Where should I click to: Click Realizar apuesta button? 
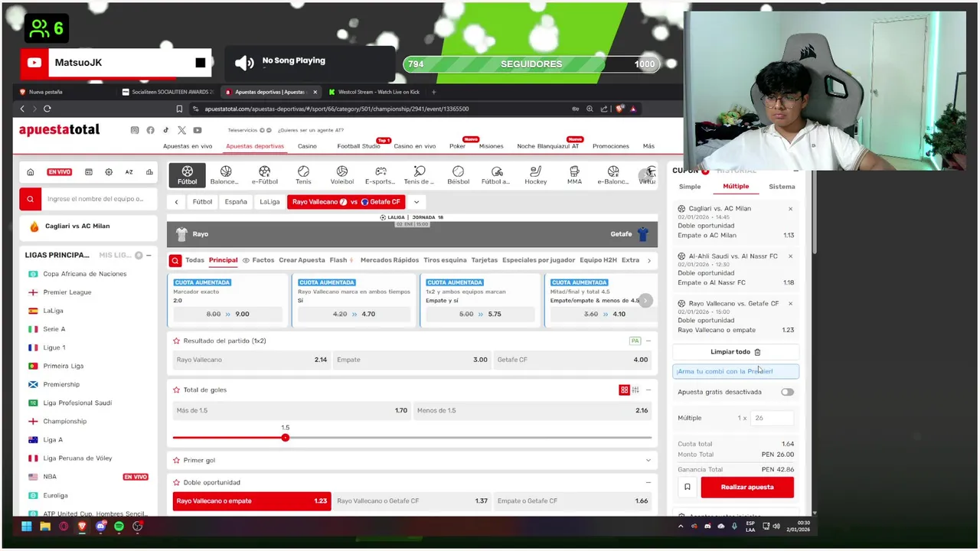click(747, 487)
